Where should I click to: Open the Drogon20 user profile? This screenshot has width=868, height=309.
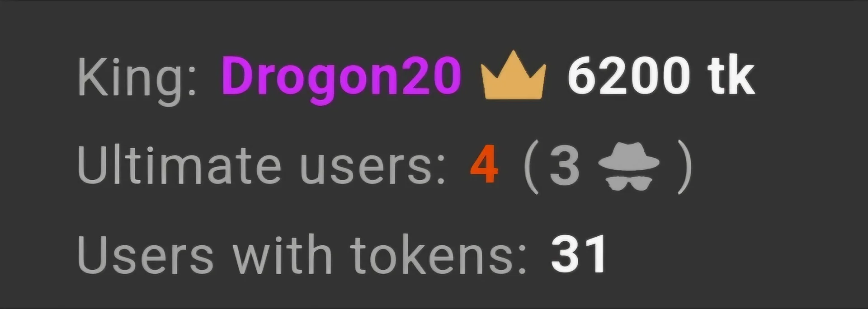[341, 76]
